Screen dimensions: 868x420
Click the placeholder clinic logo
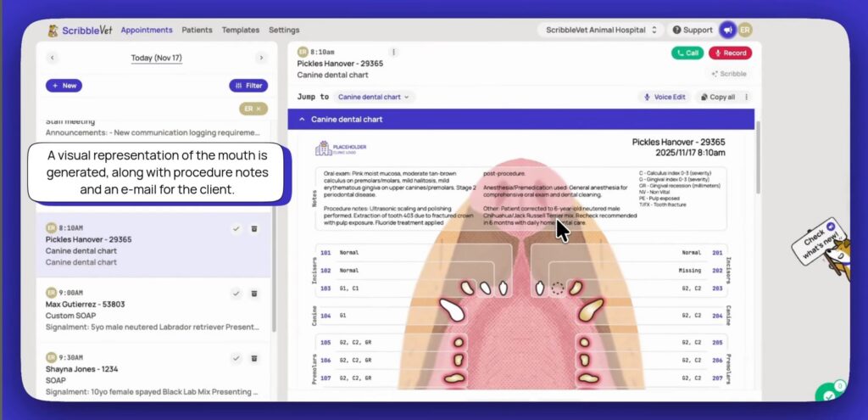click(x=341, y=148)
